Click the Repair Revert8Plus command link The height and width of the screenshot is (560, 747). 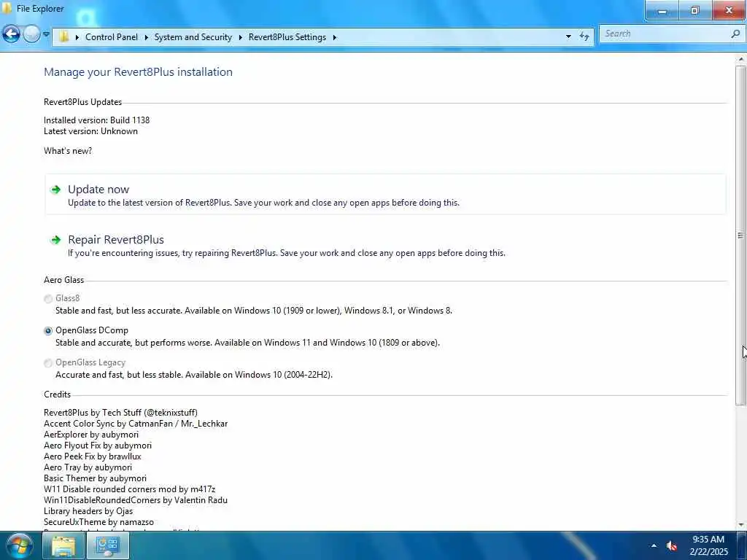coord(385,245)
